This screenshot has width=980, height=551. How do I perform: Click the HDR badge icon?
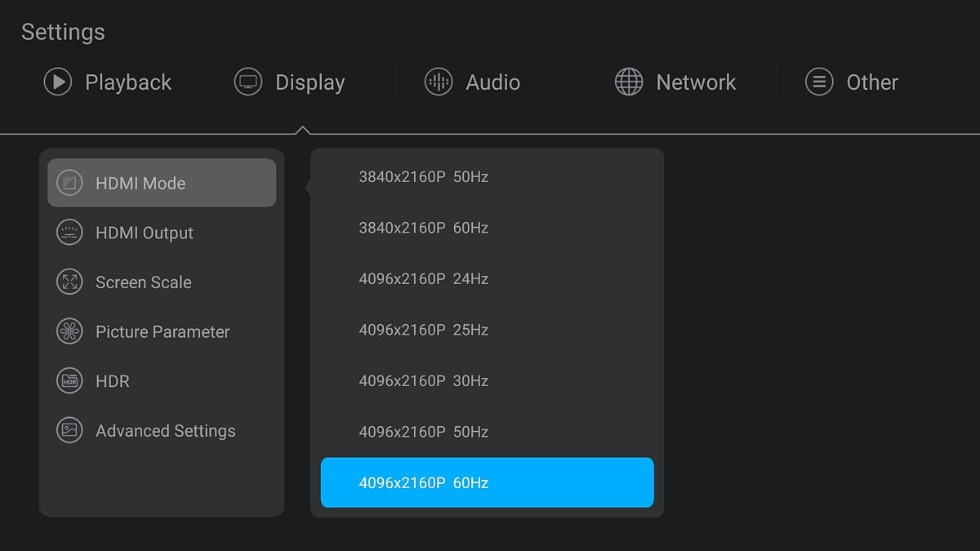coord(69,381)
